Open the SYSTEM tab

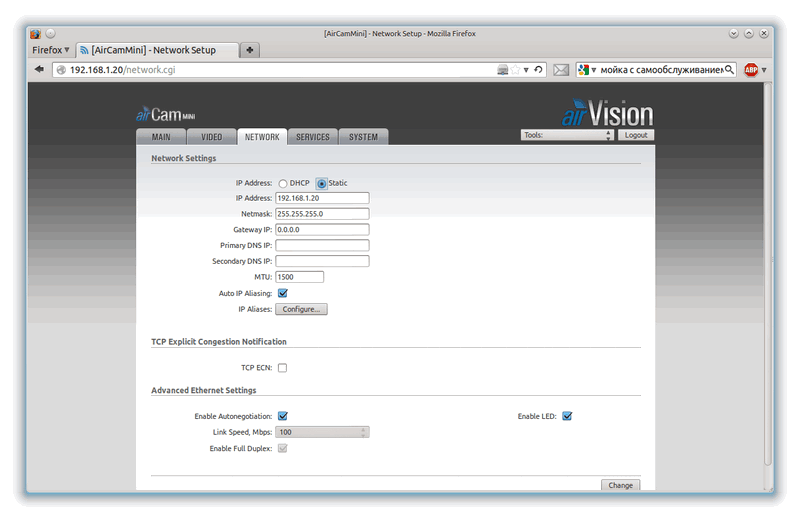coord(363,137)
